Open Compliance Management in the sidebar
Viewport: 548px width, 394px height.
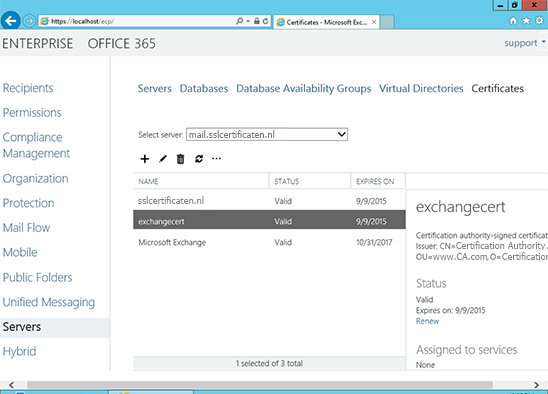[36, 145]
